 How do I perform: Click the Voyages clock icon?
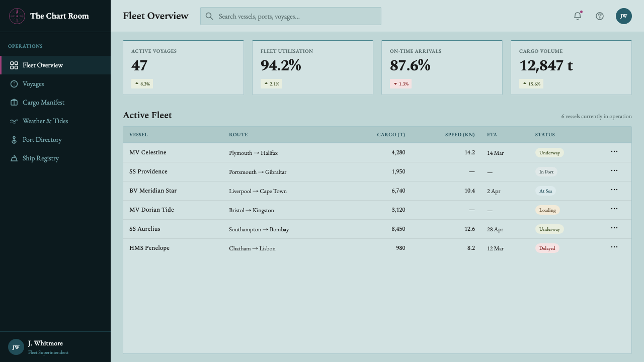click(14, 84)
